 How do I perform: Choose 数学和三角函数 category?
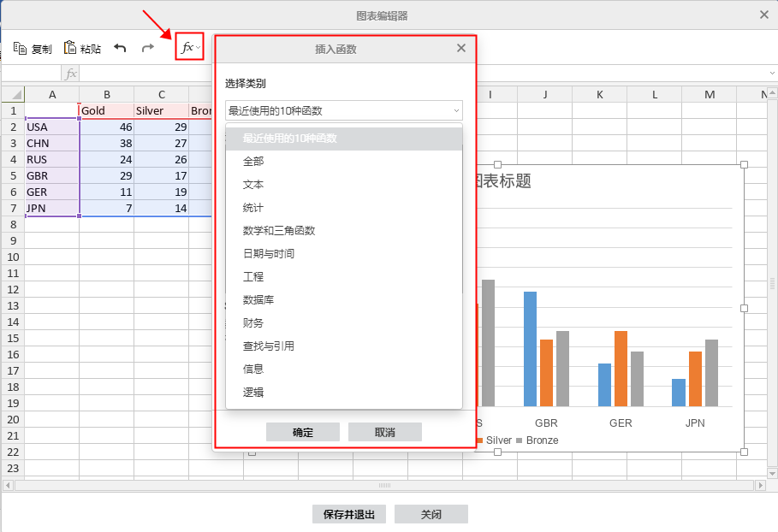point(344,231)
